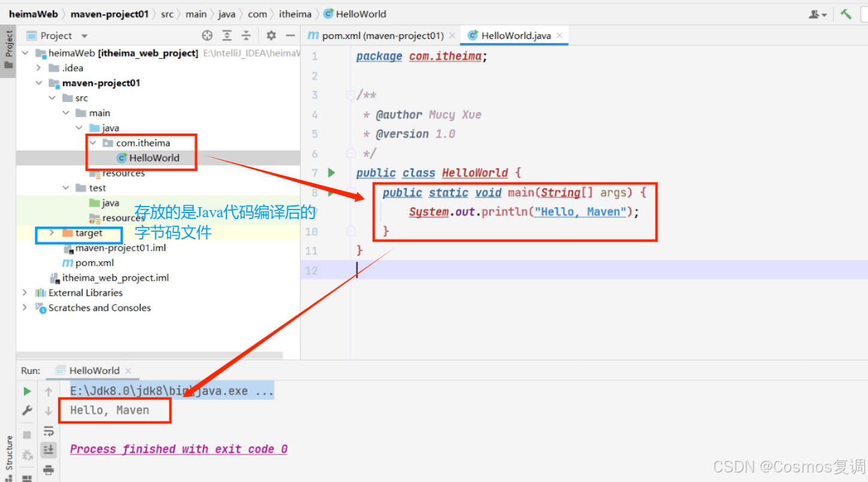
Task: Click the java.exe command line in console
Action: click(172, 392)
